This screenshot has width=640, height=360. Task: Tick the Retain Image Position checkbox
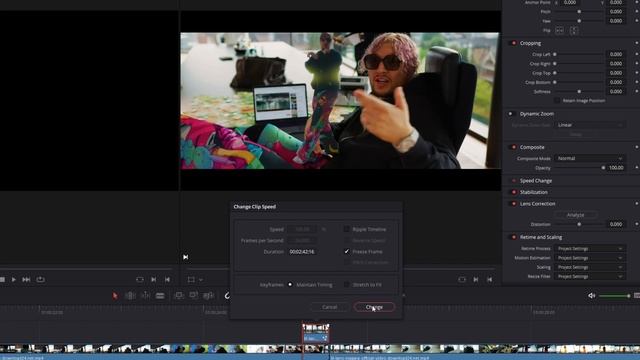pyautogui.click(x=557, y=100)
